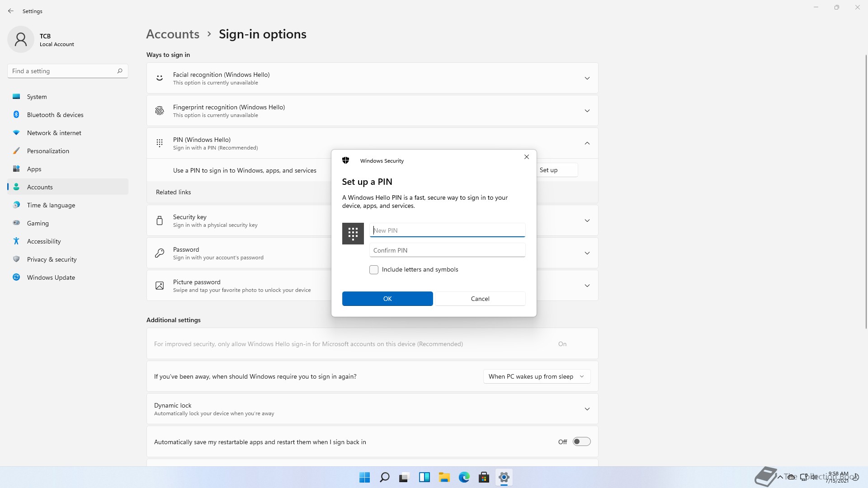Screen dimensions: 868x488
Task: Click the PIN keypad icon in dialog
Action: [353, 234]
